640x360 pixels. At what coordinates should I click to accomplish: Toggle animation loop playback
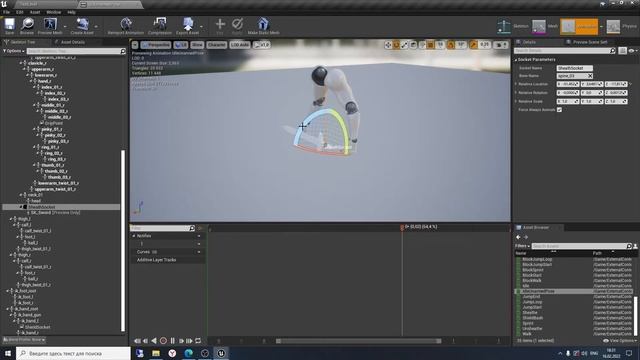click(198, 340)
